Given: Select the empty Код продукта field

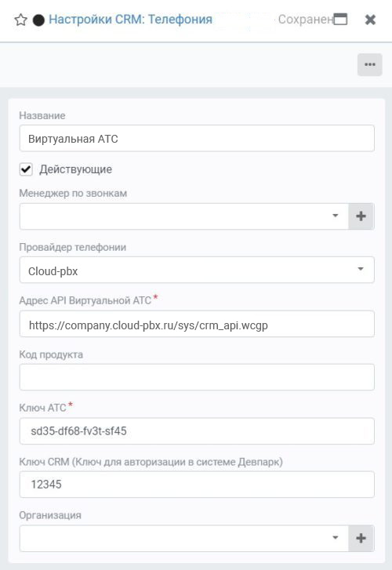Looking at the screenshot, I should [x=197, y=377].
